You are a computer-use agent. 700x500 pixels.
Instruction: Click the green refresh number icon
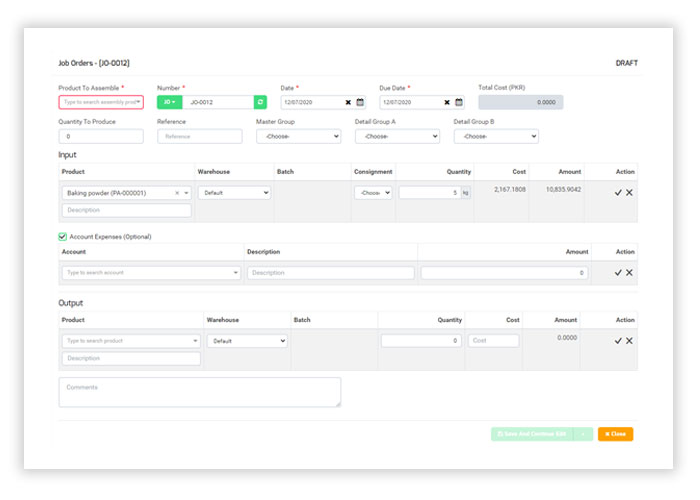point(260,102)
